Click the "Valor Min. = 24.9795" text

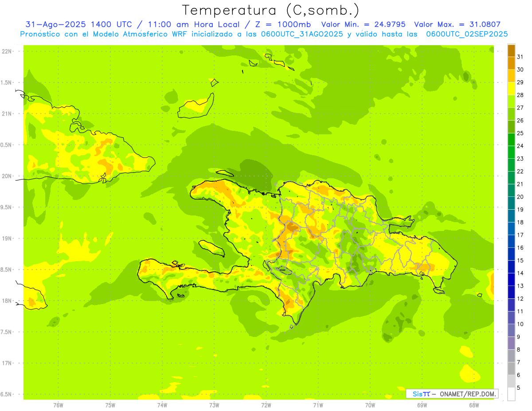364,24
